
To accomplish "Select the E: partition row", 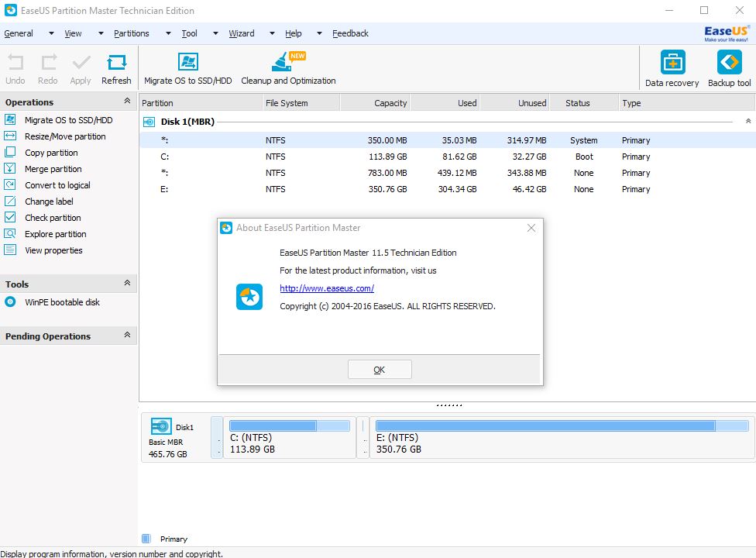I will click(x=448, y=189).
